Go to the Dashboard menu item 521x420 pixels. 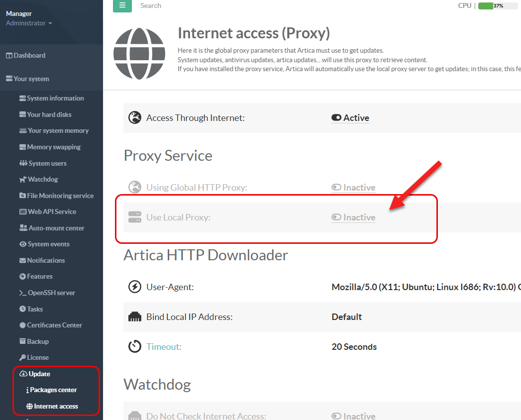pyautogui.click(x=29, y=56)
